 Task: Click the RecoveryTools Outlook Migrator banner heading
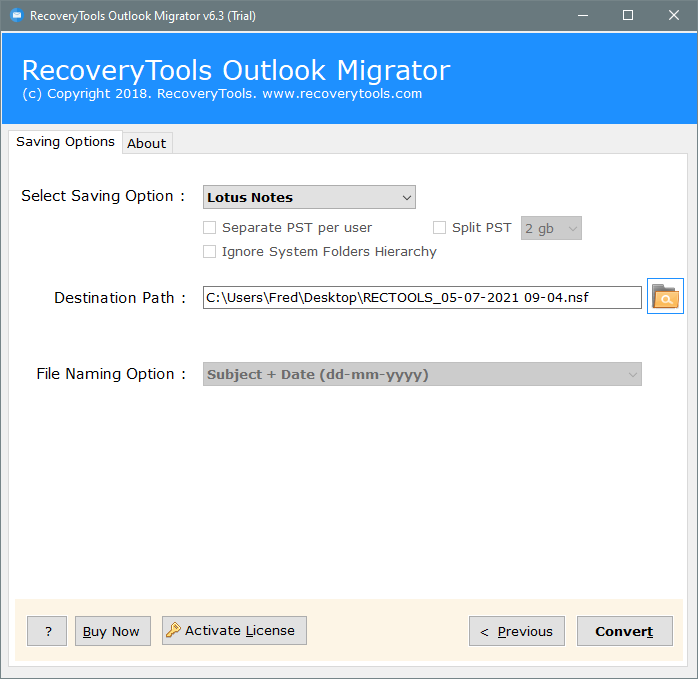(236, 70)
